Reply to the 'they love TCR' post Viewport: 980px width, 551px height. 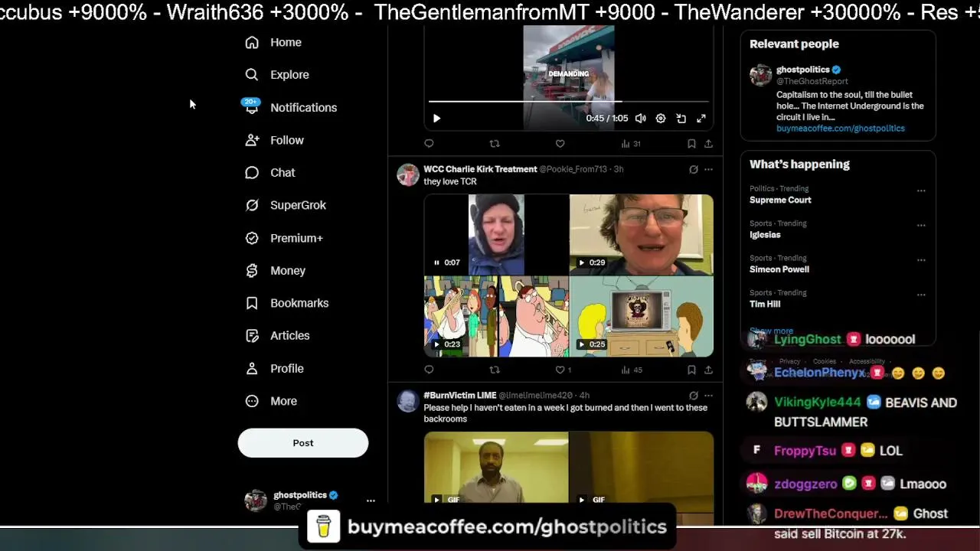[x=429, y=370]
